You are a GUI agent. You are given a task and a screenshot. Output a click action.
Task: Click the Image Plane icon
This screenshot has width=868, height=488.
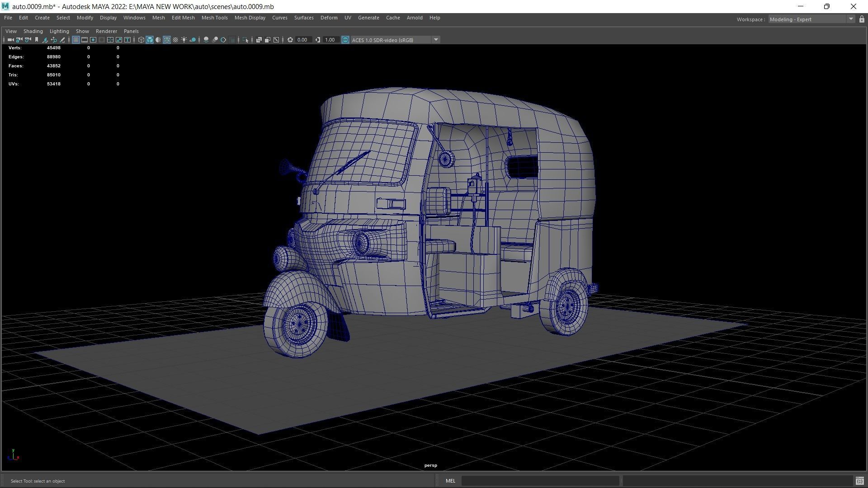point(45,40)
